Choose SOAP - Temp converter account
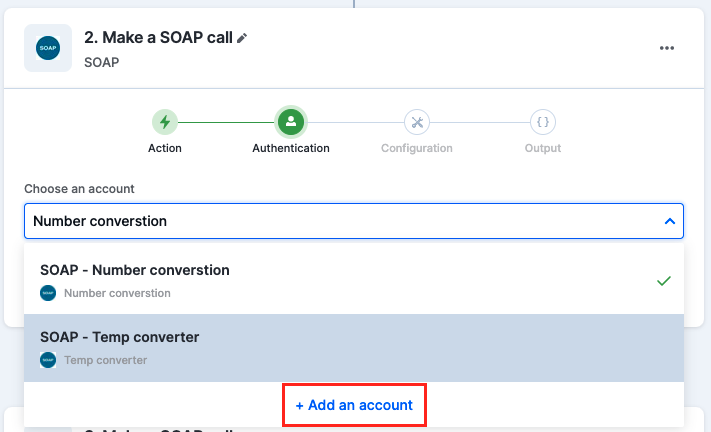Screen dimensions: 711x432 pos(354,348)
